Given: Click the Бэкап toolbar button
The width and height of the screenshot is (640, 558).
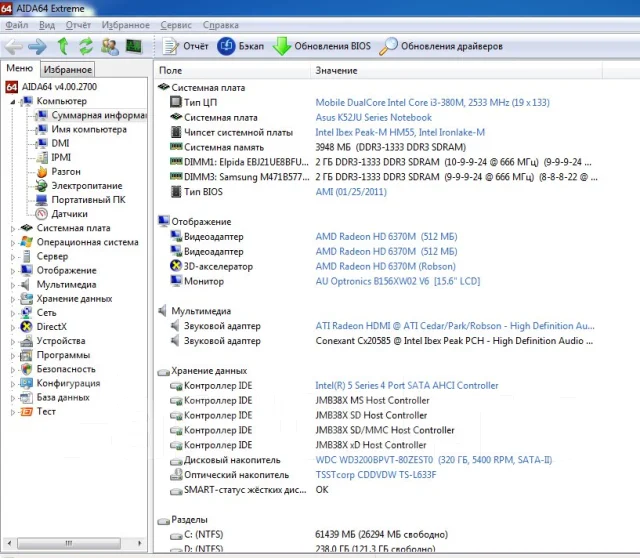Looking at the screenshot, I should (x=241, y=46).
